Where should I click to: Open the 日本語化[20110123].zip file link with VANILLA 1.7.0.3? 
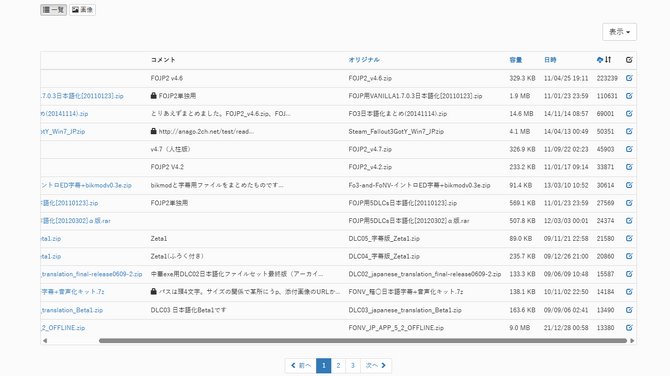(82, 96)
